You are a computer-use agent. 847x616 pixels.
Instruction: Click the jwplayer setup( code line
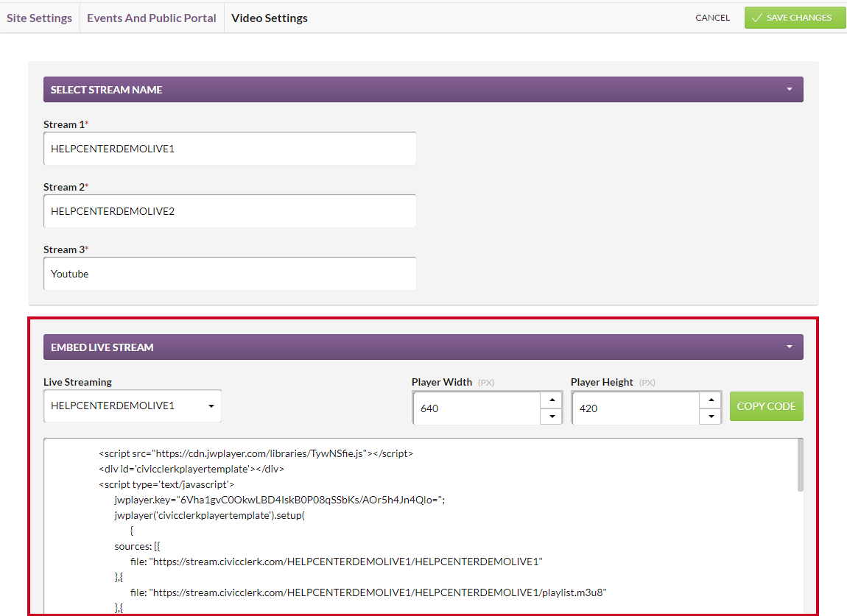210,516
